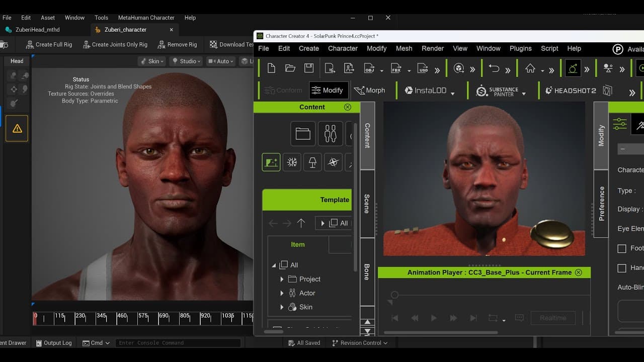This screenshot has width=644, height=362.
Task: Click the Create Full Rig icon
Action: (30, 45)
